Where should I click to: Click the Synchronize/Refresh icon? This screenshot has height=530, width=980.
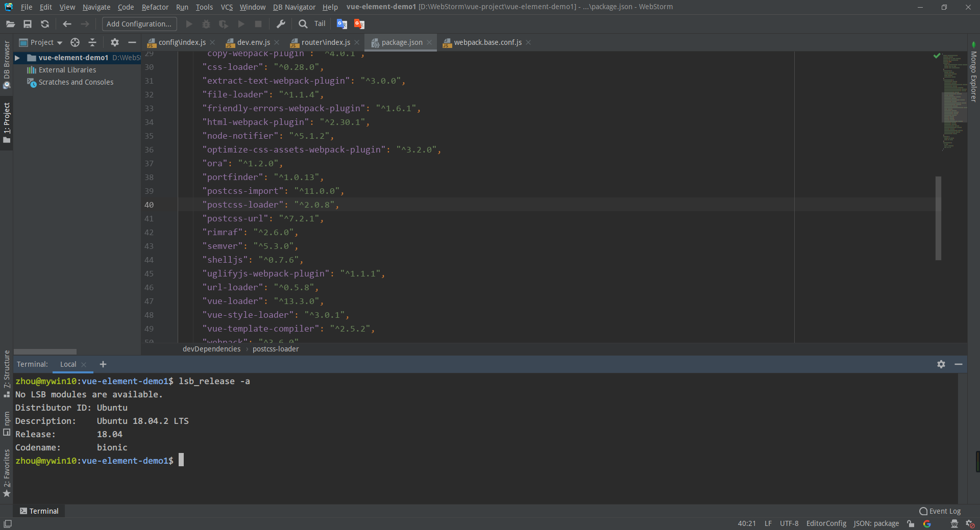(x=45, y=23)
